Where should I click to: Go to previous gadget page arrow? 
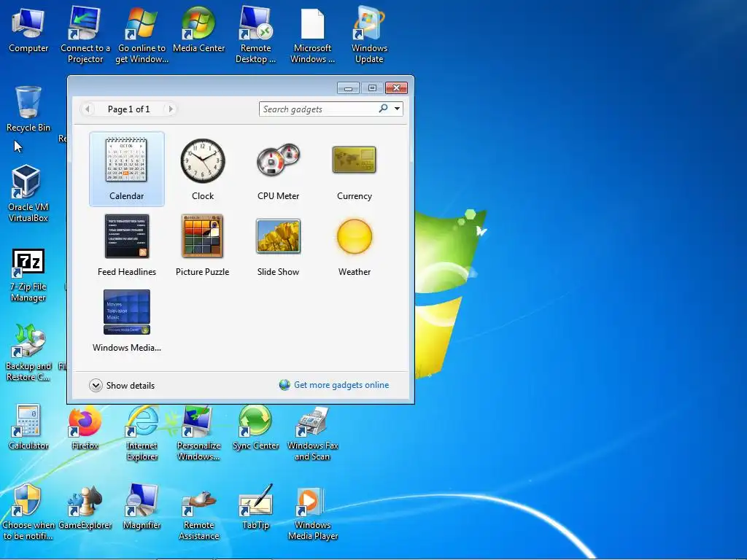click(x=88, y=109)
